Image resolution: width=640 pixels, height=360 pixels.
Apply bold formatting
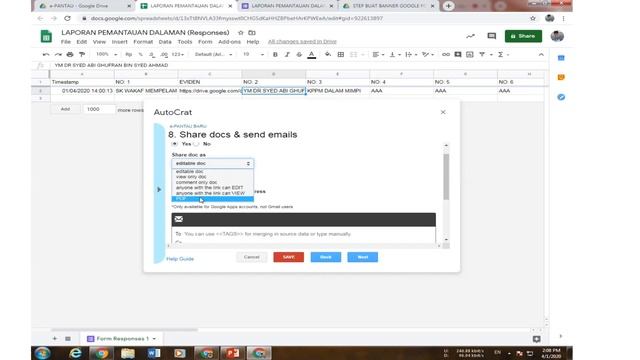coord(275,54)
